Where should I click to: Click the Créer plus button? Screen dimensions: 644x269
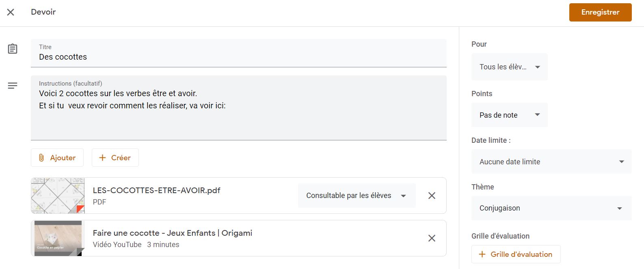(x=115, y=157)
